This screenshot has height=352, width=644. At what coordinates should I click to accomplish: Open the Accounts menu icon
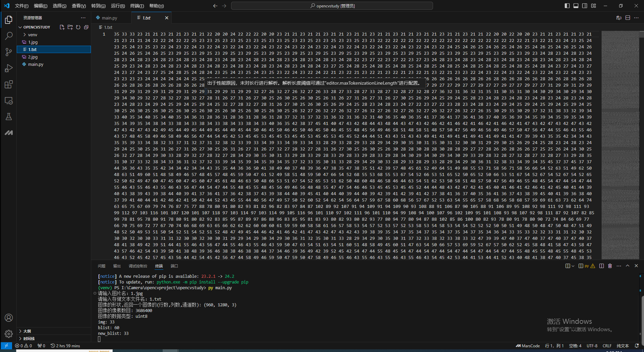click(9, 318)
